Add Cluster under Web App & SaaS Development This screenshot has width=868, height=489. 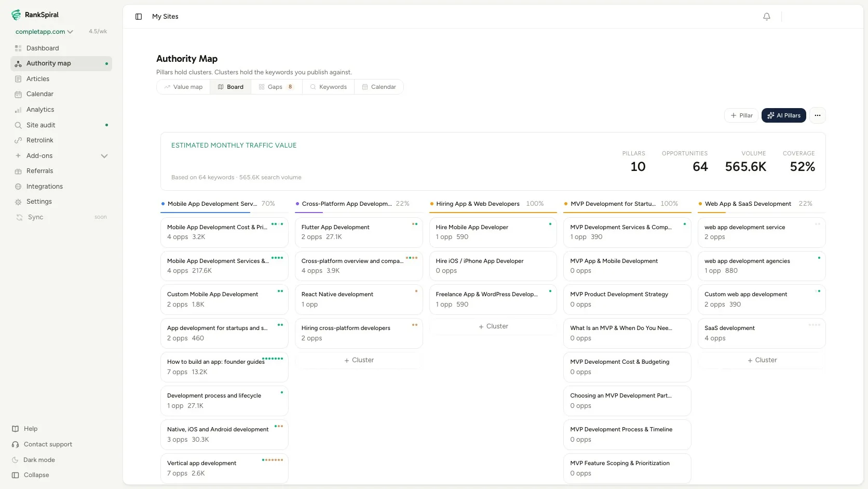click(762, 360)
